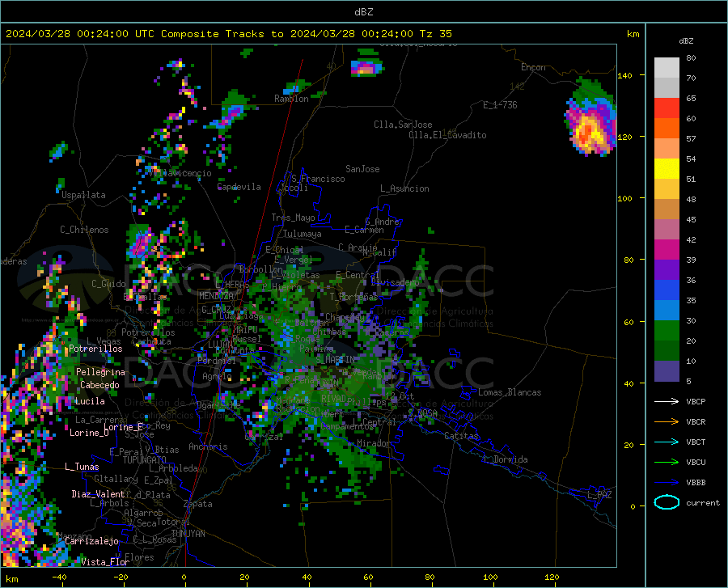Click the cyan VBCT arrow in legend

[667, 442]
